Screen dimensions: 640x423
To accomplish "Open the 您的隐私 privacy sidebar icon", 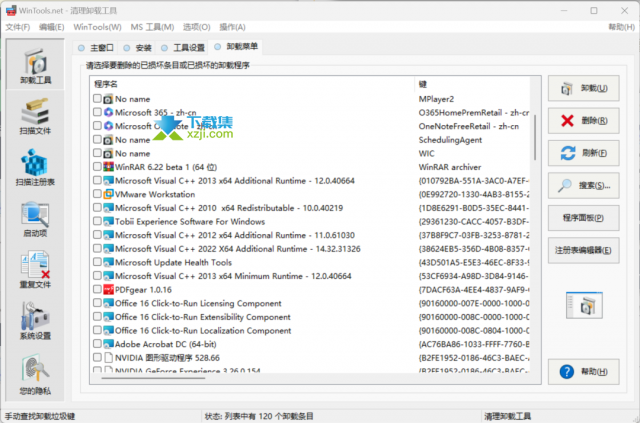I will (36, 374).
